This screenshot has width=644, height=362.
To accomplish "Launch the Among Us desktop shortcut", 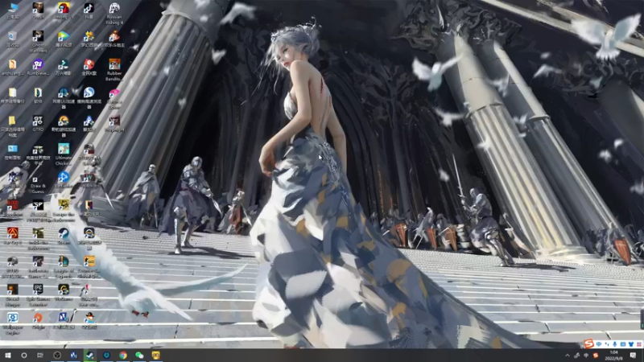I will 64,8.
